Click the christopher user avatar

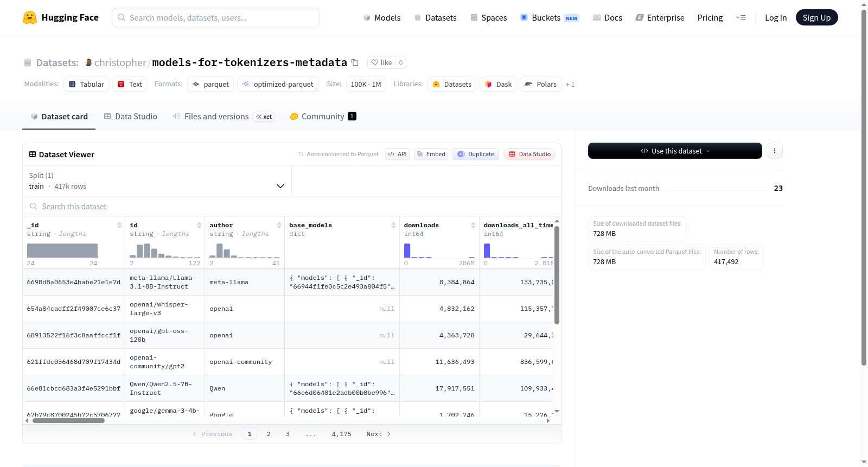(x=88, y=62)
